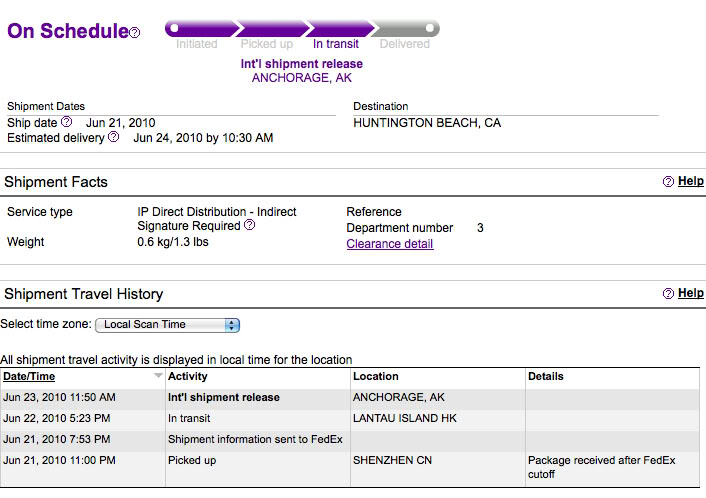Click the Signature Required help icon
The height and width of the screenshot is (498, 706).
tap(249, 226)
